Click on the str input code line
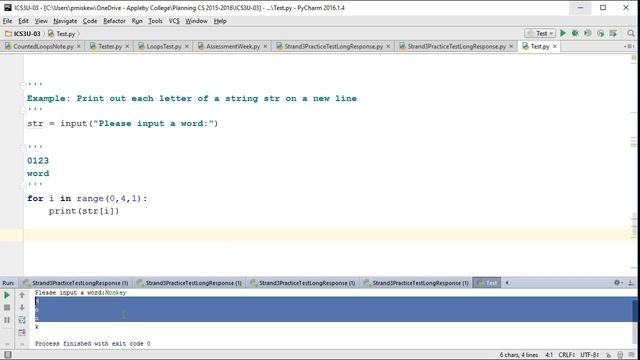The height and width of the screenshot is (360, 640). coord(122,123)
